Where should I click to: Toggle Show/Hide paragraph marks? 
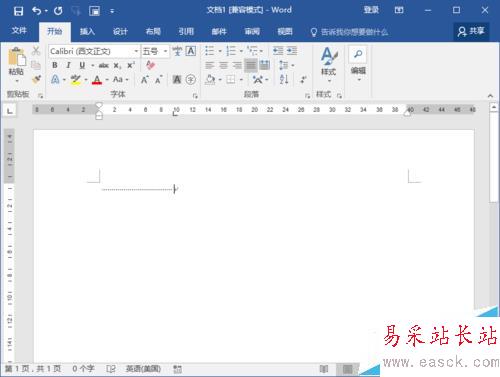point(303,79)
